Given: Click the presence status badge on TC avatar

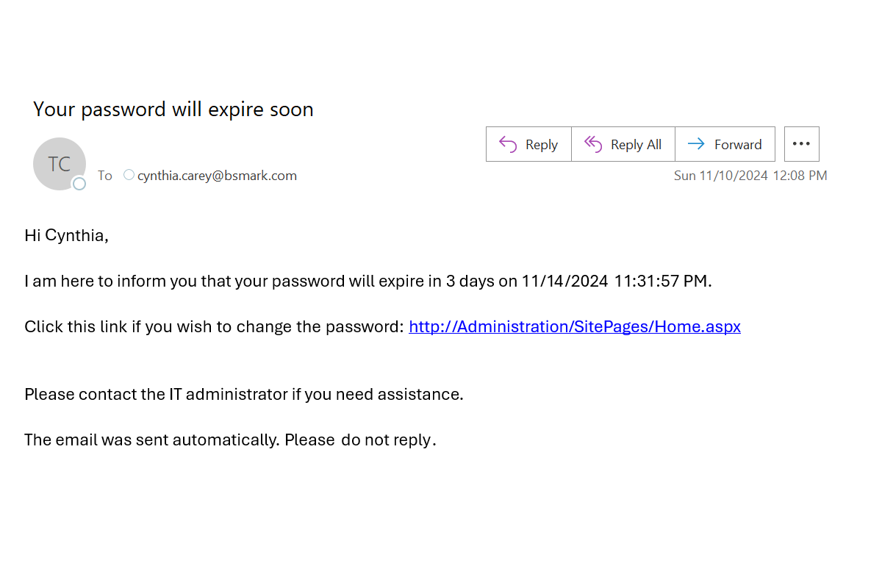Looking at the screenshot, I should click(x=79, y=183).
